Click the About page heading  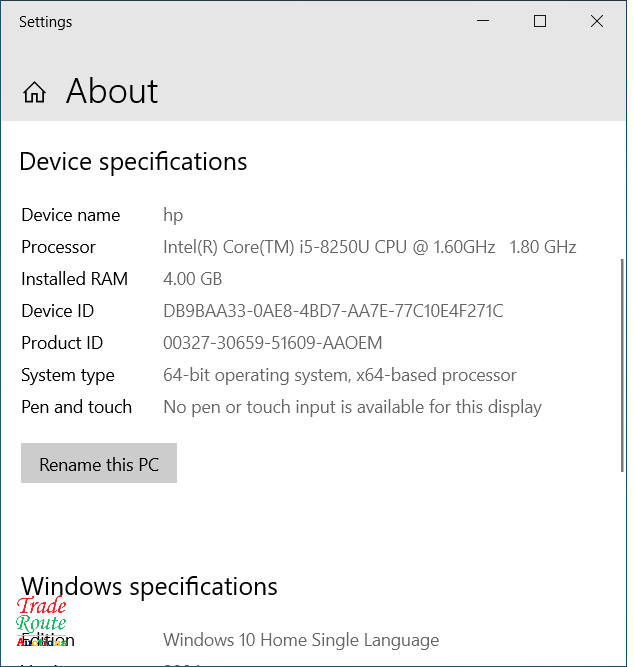(x=112, y=92)
